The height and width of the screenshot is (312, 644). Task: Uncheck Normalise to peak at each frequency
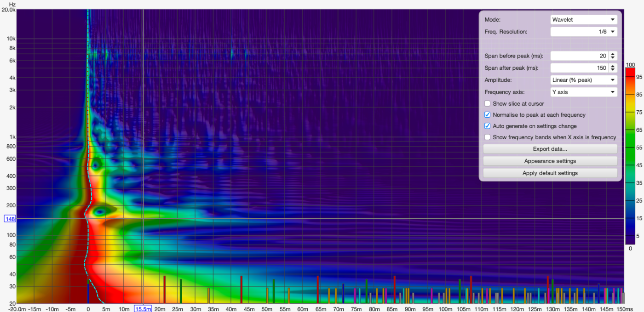point(488,115)
